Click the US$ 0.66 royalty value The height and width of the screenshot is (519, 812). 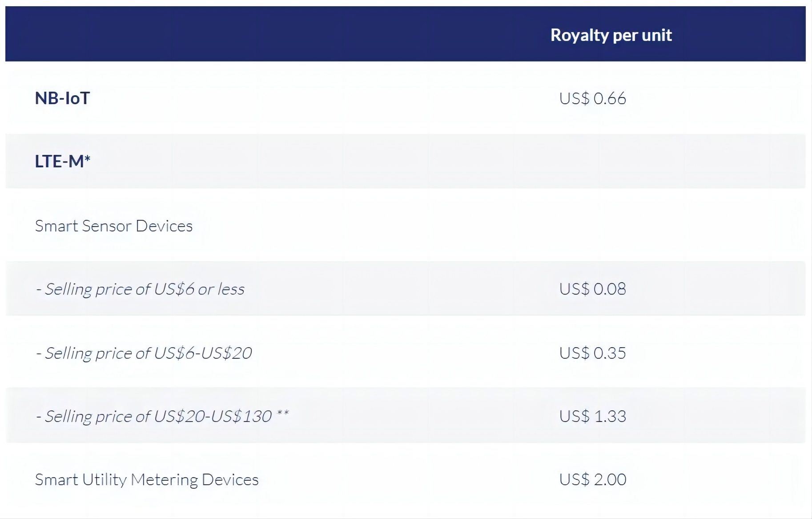593,98
